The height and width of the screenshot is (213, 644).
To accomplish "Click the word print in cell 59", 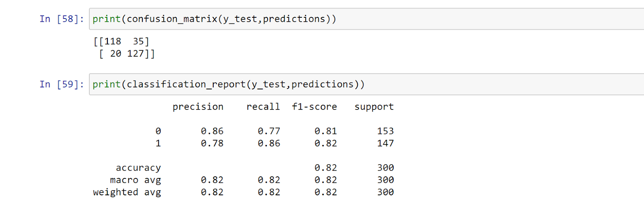I will click(107, 84).
